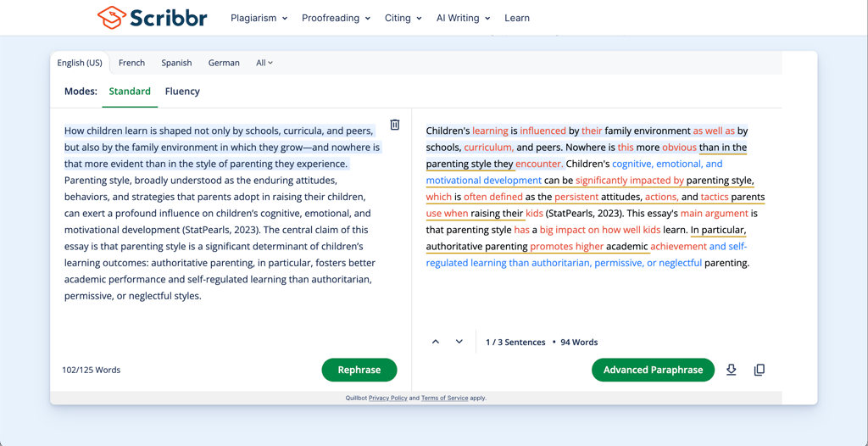The image size is (868, 446).
Task: Click the word 'curriculum,' in output
Action: click(489, 148)
